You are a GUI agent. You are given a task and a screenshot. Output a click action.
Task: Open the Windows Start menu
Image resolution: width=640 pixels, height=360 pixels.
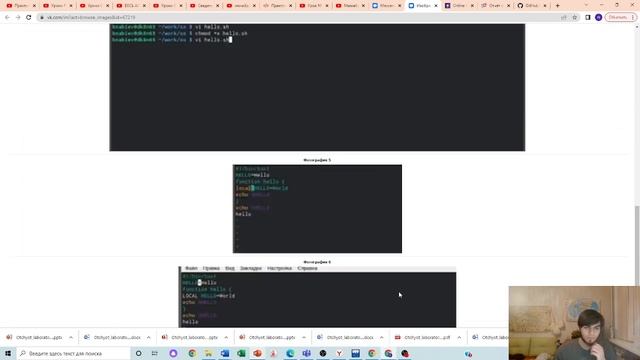[x=8, y=353]
